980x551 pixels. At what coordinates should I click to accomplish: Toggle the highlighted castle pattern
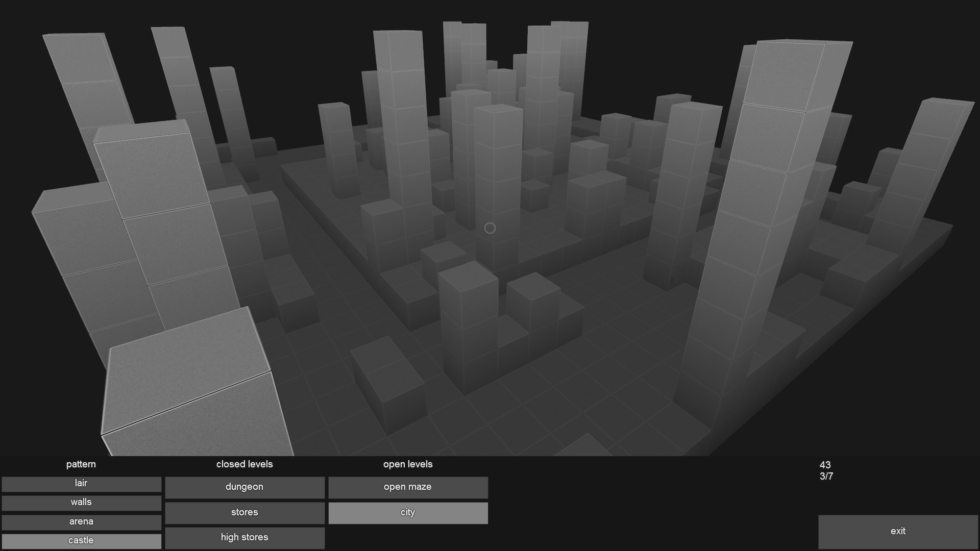tap(81, 541)
